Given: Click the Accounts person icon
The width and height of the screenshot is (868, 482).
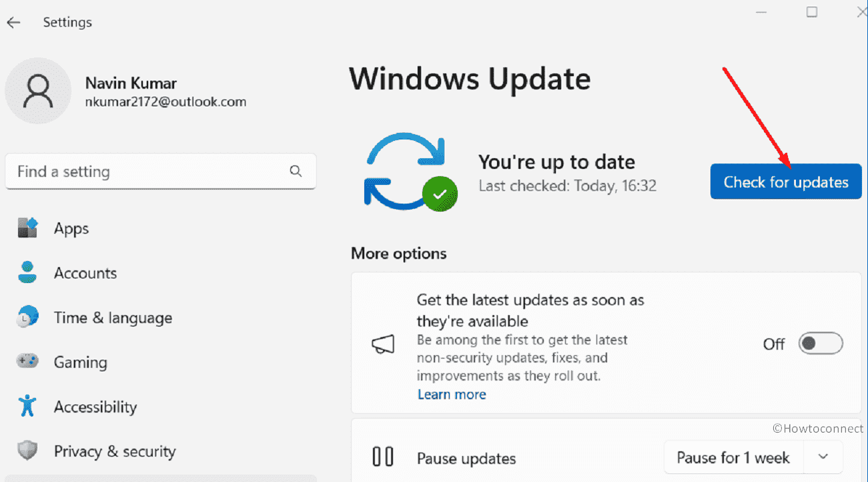Looking at the screenshot, I should tap(27, 273).
